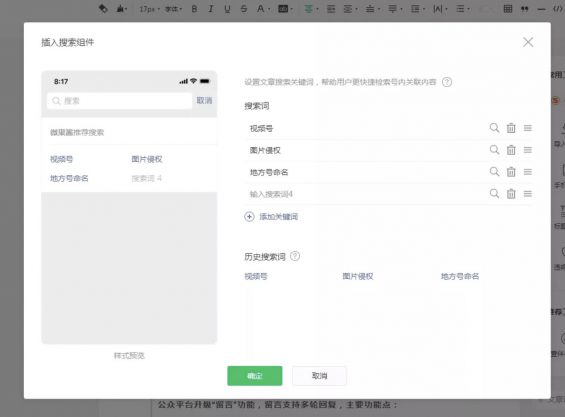Viewport: 565px width, 417px height.
Task: Preview search for the 视频号 row
Action: [494, 128]
